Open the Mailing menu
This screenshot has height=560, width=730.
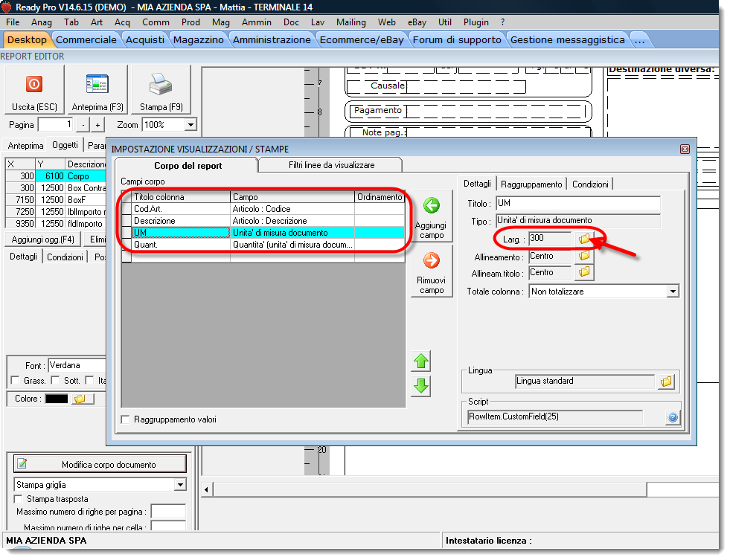point(351,22)
